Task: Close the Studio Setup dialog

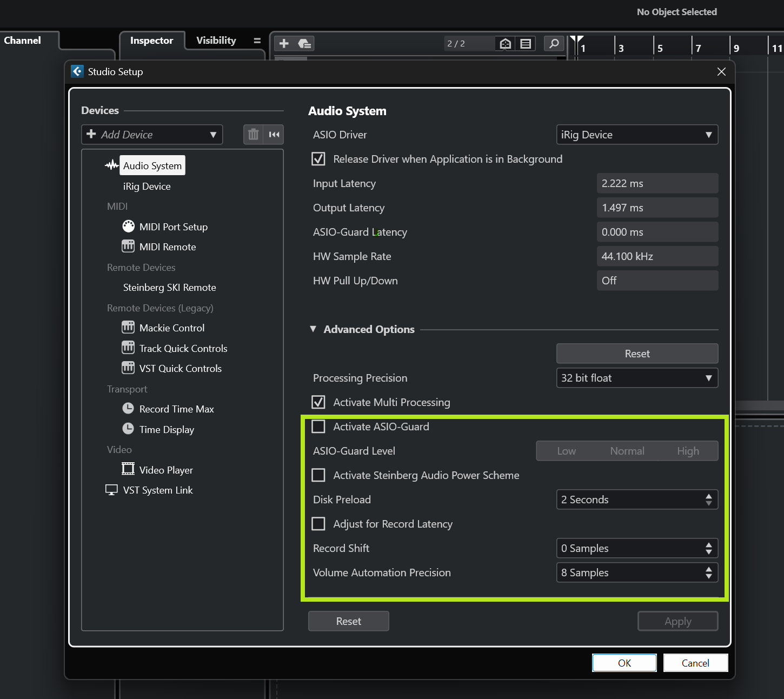Action: [x=721, y=71]
